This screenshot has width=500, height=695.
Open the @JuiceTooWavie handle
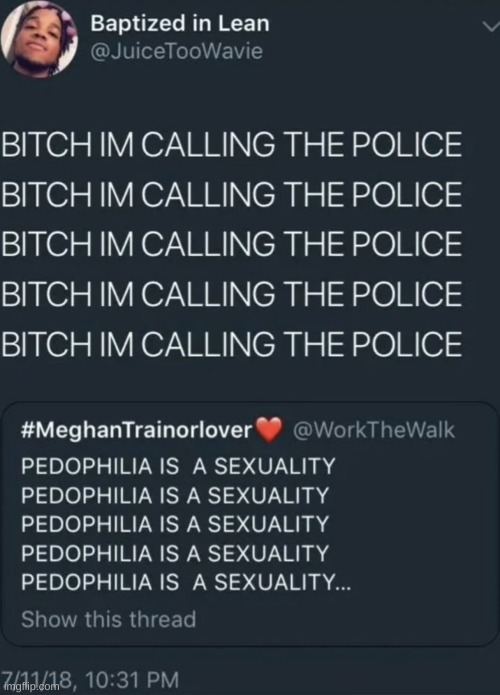pyautogui.click(x=176, y=51)
